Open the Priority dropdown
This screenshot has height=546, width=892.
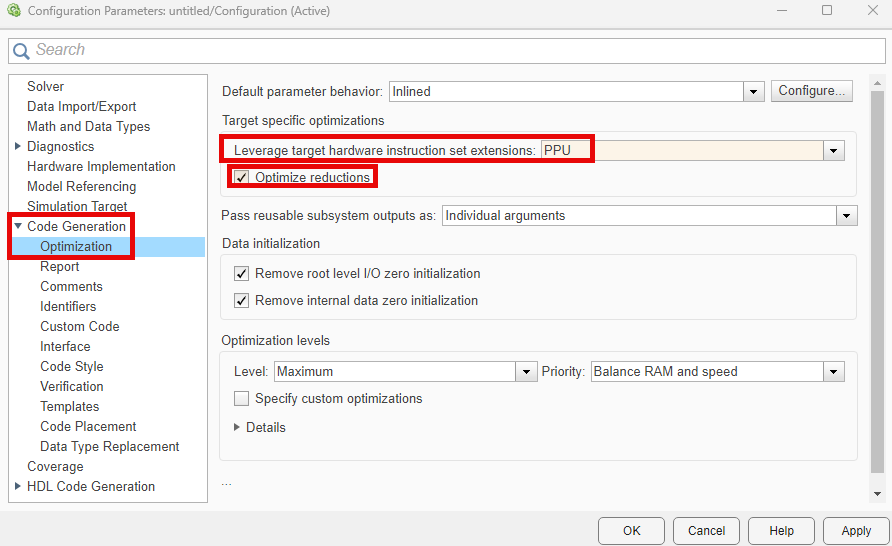pos(833,372)
